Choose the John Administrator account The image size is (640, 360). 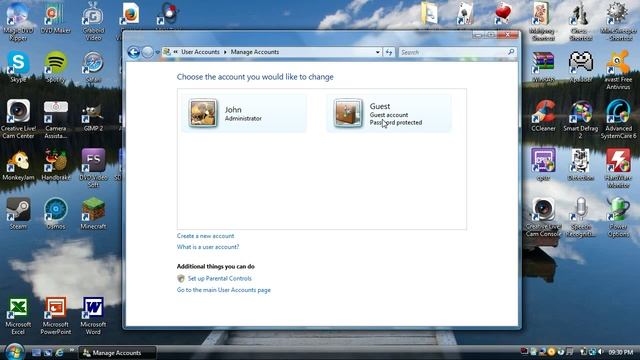pyautogui.click(x=244, y=113)
